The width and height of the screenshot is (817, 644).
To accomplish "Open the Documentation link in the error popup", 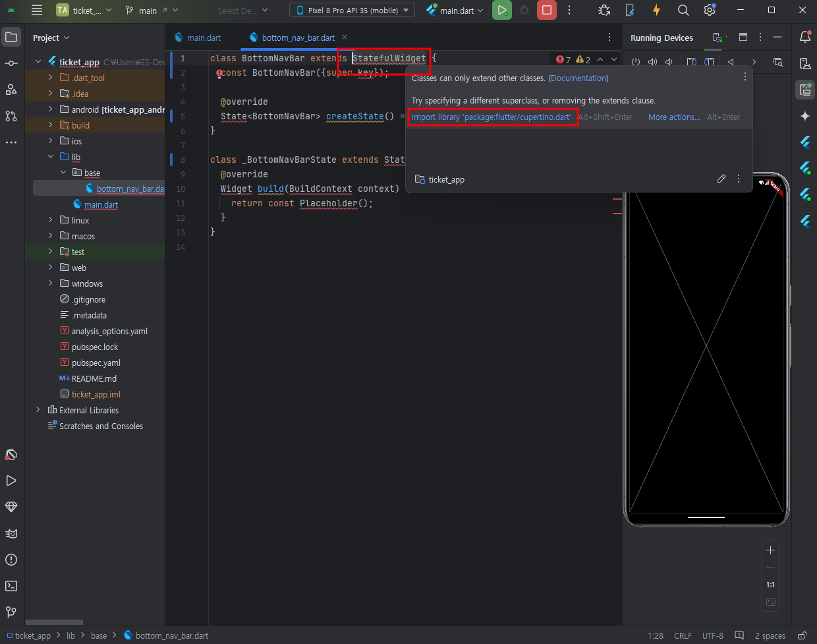I will 578,78.
